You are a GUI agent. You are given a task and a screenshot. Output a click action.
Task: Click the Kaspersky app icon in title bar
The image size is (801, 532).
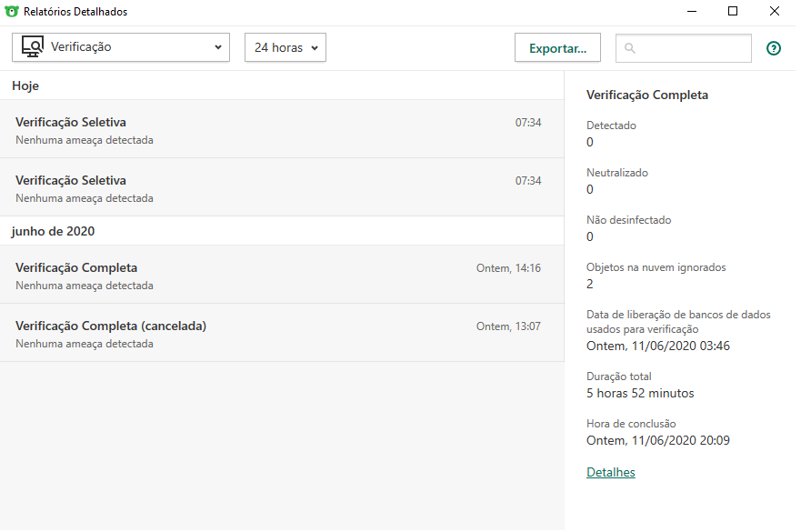tap(12, 12)
